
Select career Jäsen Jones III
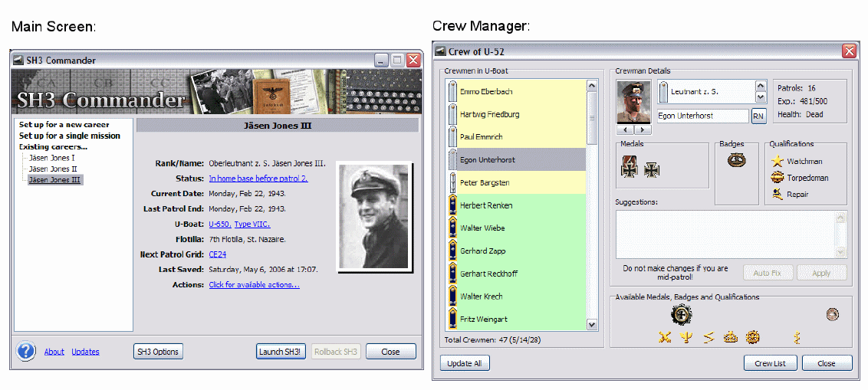coord(55,180)
